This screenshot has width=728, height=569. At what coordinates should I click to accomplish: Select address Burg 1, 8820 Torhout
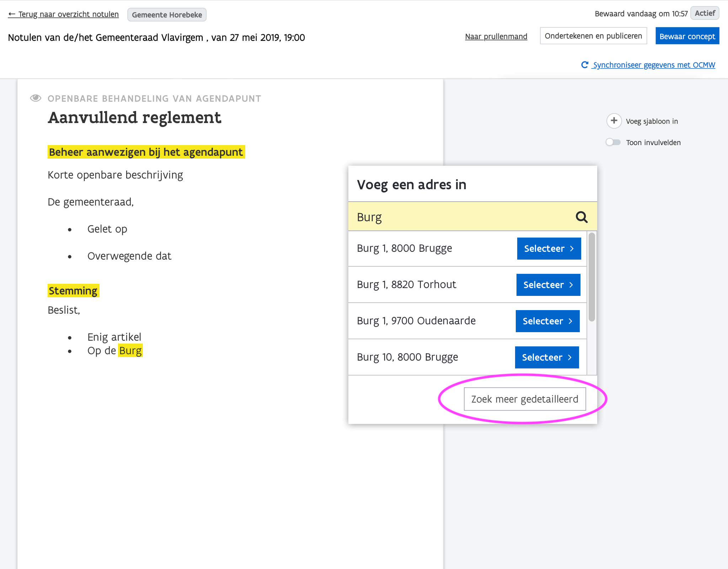click(548, 285)
